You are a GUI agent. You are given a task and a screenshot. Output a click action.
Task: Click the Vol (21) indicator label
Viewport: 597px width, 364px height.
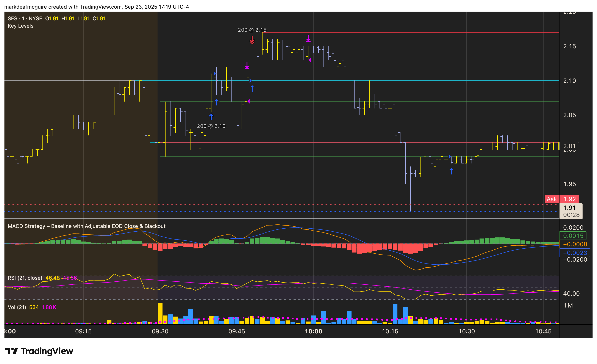pos(17,307)
